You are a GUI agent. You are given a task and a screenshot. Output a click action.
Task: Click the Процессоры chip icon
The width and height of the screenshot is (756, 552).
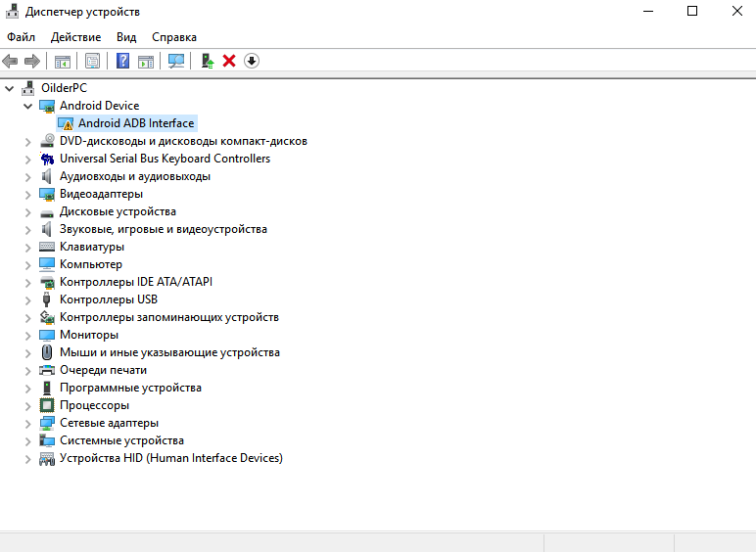pyautogui.click(x=47, y=405)
